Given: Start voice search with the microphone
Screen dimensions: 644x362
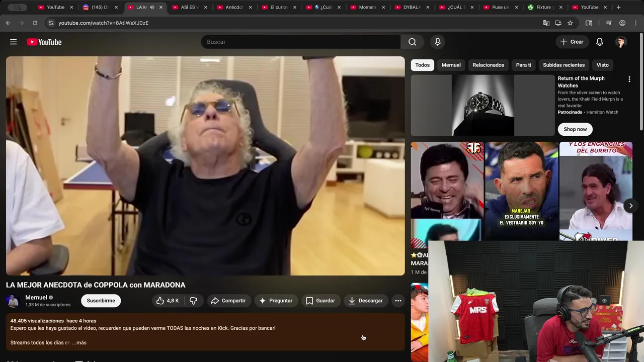Looking at the screenshot, I should pos(438,42).
